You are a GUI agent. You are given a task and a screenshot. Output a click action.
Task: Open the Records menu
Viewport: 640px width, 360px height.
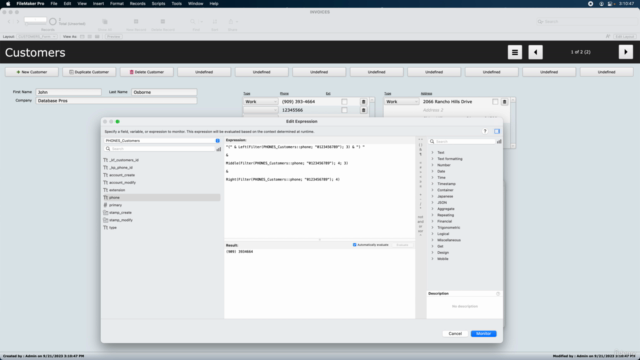pyautogui.click(x=138, y=4)
